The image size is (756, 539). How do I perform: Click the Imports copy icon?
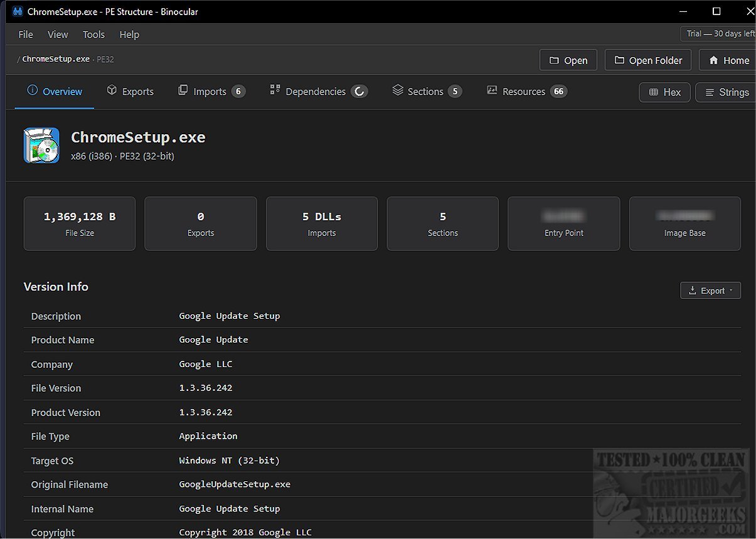click(183, 90)
